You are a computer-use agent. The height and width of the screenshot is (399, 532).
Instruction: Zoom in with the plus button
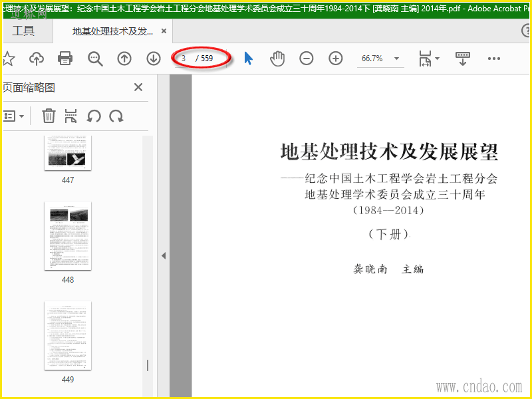(x=336, y=59)
